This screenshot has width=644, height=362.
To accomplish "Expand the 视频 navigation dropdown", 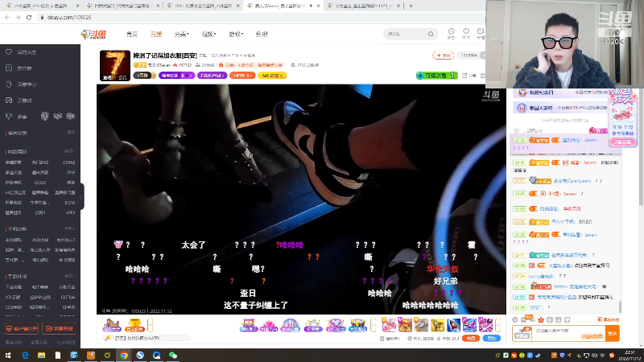I will point(208,34).
